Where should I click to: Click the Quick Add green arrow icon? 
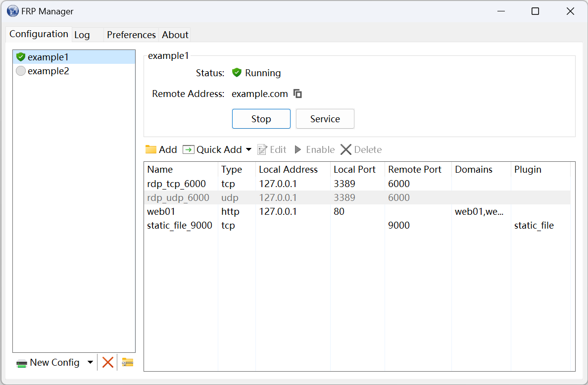(x=189, y=149)
